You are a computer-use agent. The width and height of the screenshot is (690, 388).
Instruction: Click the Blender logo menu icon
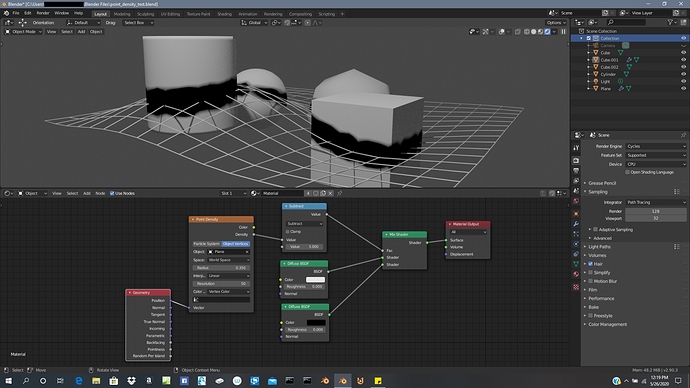6,13
